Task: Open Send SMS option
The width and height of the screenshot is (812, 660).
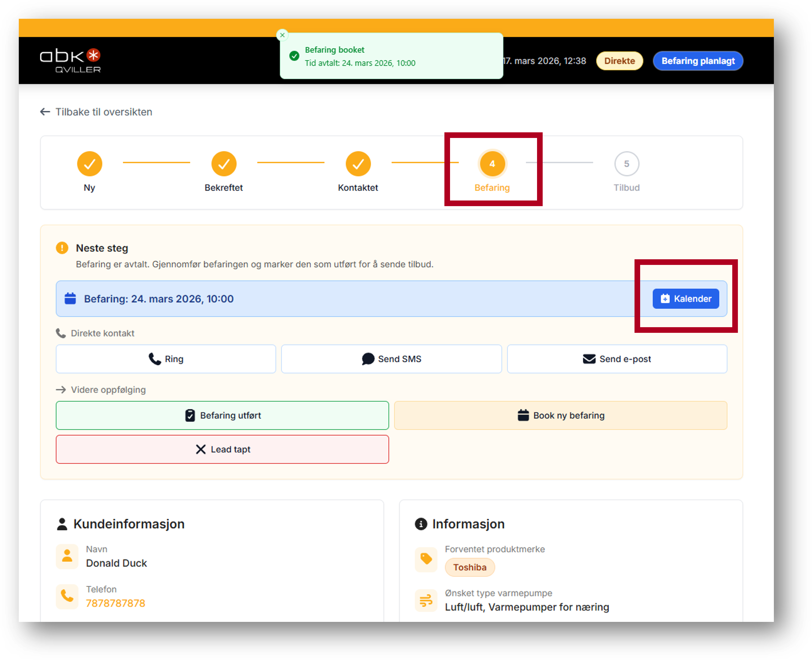Action: coord(391,359)
